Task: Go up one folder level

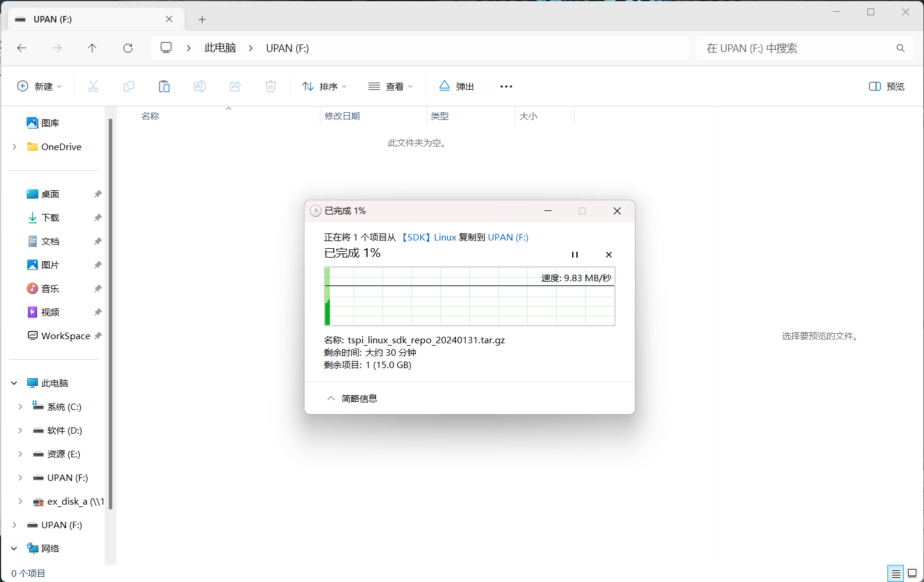Action: 92,48
